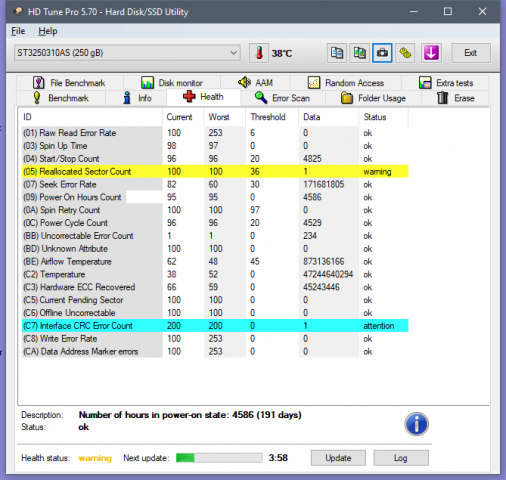506x480 pixels.
Task: Select the Write Error Rate row
Action: tap(215, 339)
